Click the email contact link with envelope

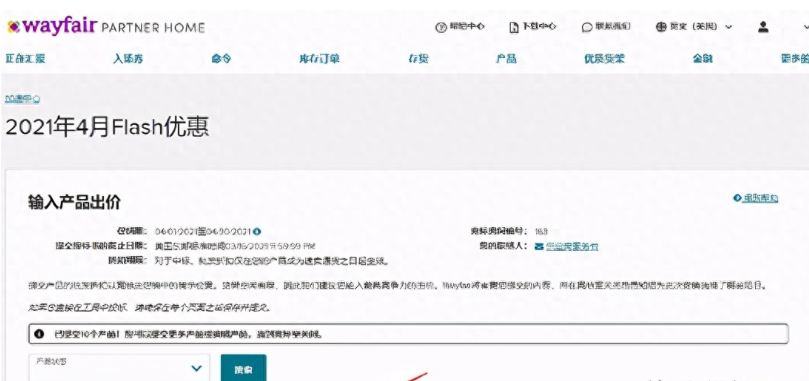point(567,247)
